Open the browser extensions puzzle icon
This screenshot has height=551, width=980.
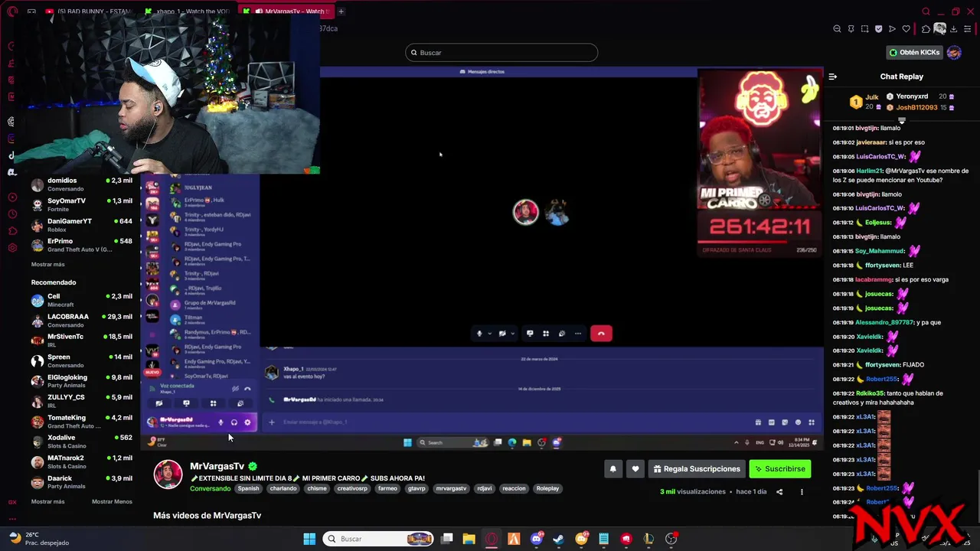(926, 29)
